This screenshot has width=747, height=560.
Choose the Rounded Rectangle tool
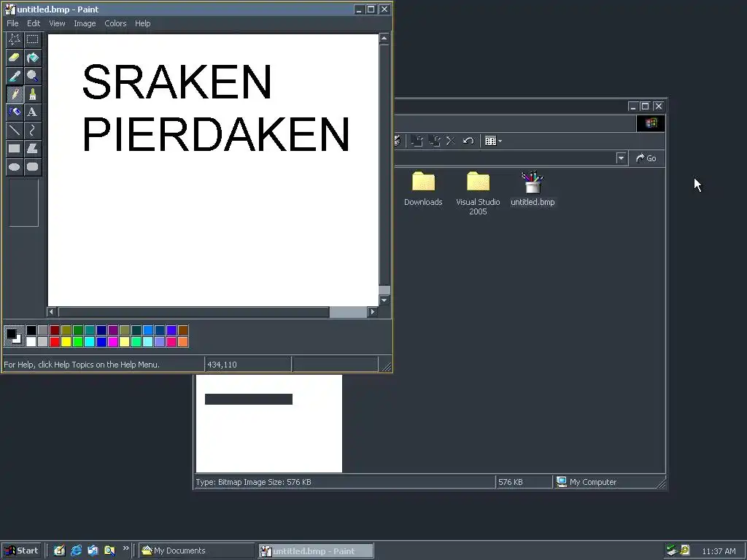pos(32,166)
